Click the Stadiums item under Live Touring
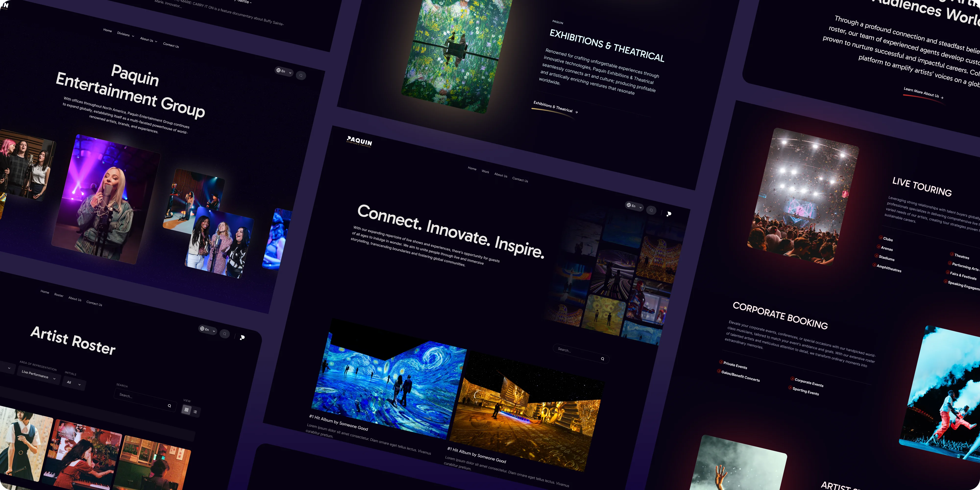This screenshot has height=490, width=980. [884, 257]
